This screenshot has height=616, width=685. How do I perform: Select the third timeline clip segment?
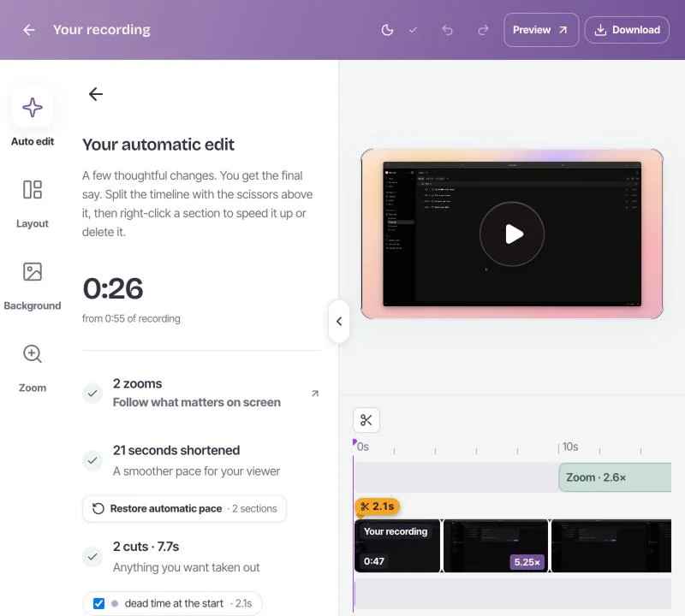click(611, 546)
